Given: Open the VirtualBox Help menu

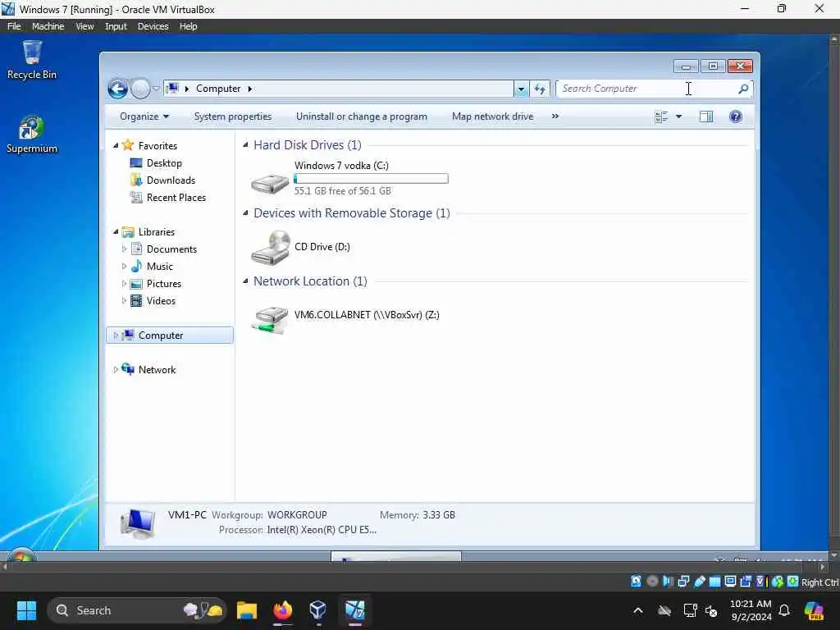Looking at the screenshot, I should click(188, 26).
